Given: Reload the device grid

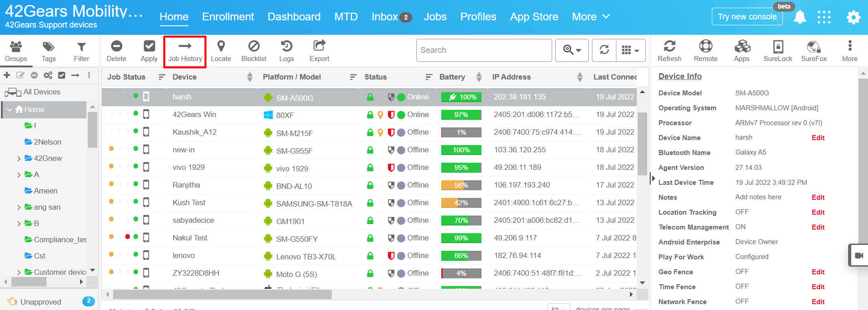Looking at the screenshot, I should 604,50.
